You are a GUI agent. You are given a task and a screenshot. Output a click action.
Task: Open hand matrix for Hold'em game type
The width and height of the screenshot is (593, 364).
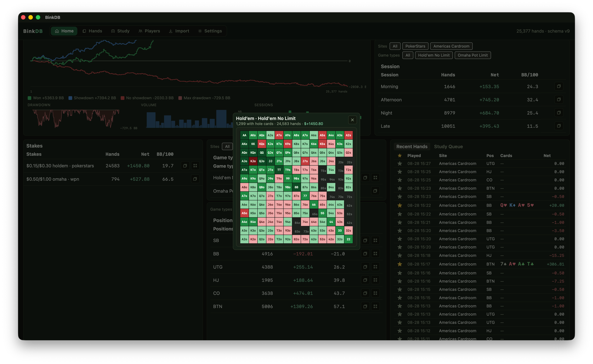[375, 178]
